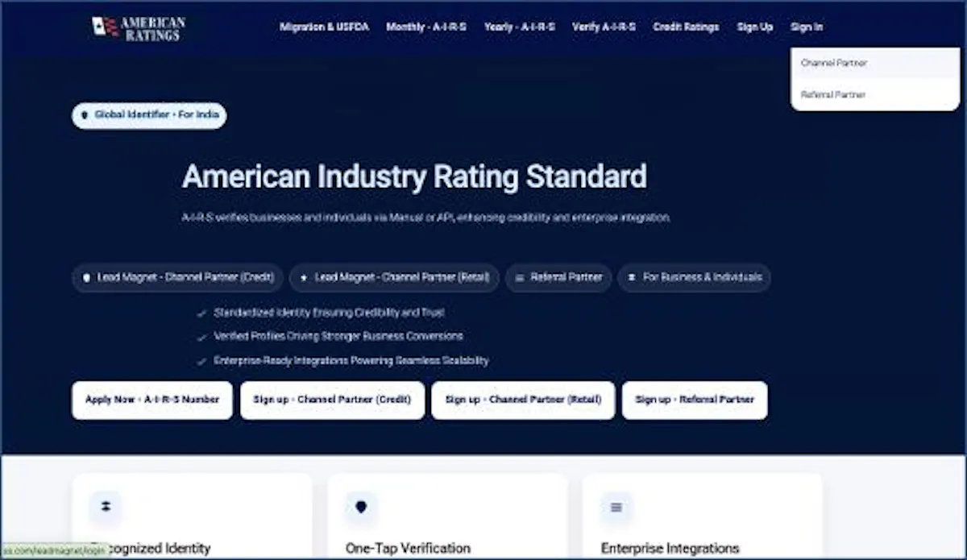Click icon in For Business & Individuals pill
This screenshot has height=560, width=967.
[632, 277]
